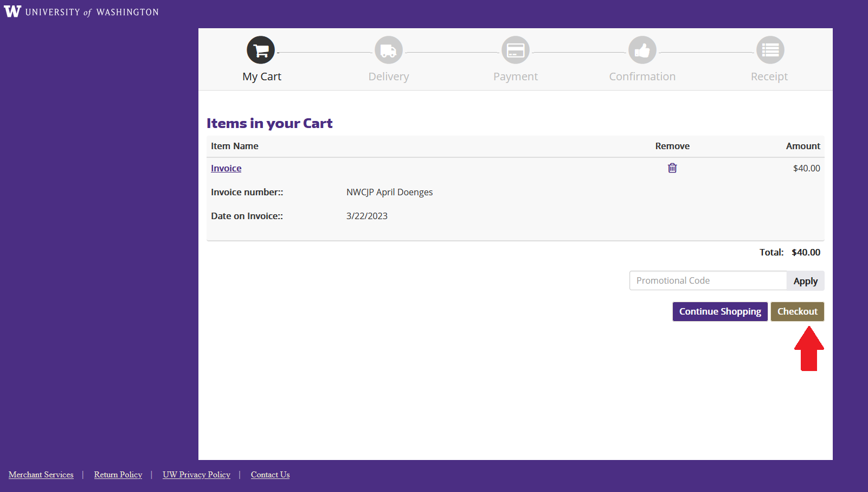868x492 pixels.
Task: Select the Receipt step label
Action: pos(769,76)
